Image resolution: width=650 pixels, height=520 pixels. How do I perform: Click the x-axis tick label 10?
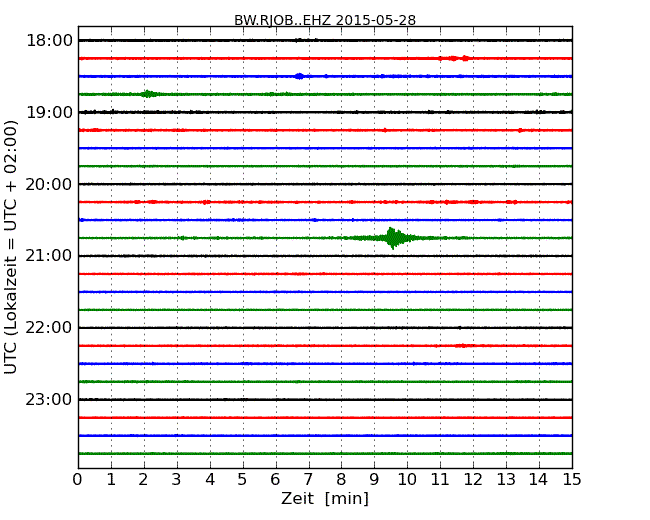point(407,480)
